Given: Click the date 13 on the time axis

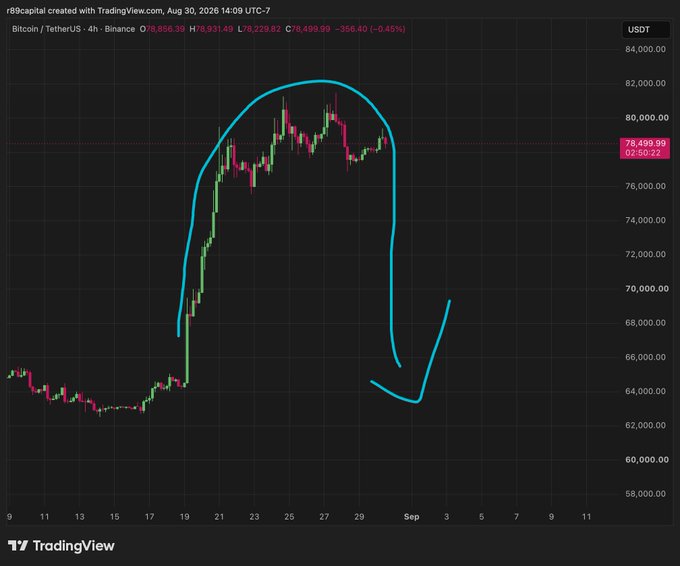Looking at the screenshot, I should pos(79,517).
